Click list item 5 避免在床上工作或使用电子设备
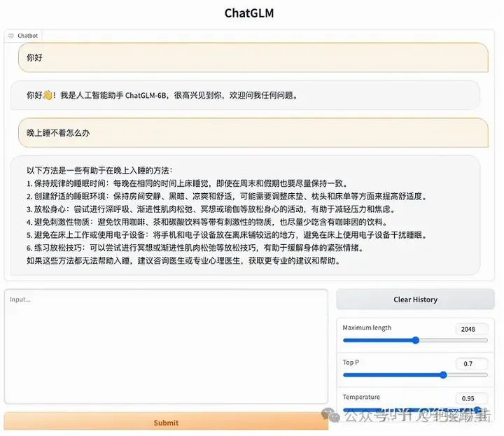Viewport: 504px width, 436px height. click(x=227, y=235)
